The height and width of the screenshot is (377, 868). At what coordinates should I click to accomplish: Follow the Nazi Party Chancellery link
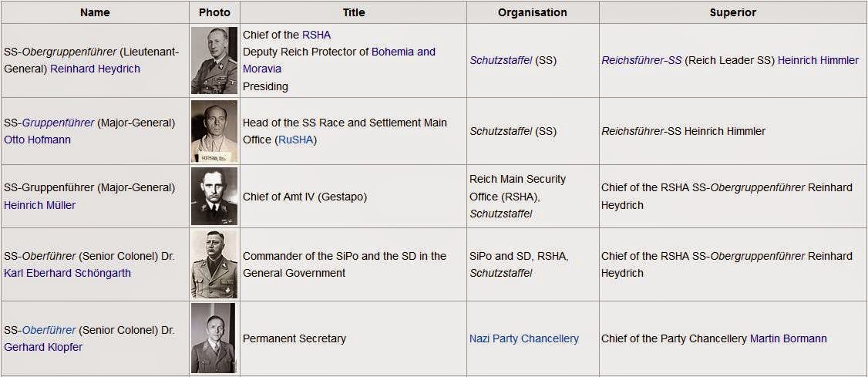point(524,338)
